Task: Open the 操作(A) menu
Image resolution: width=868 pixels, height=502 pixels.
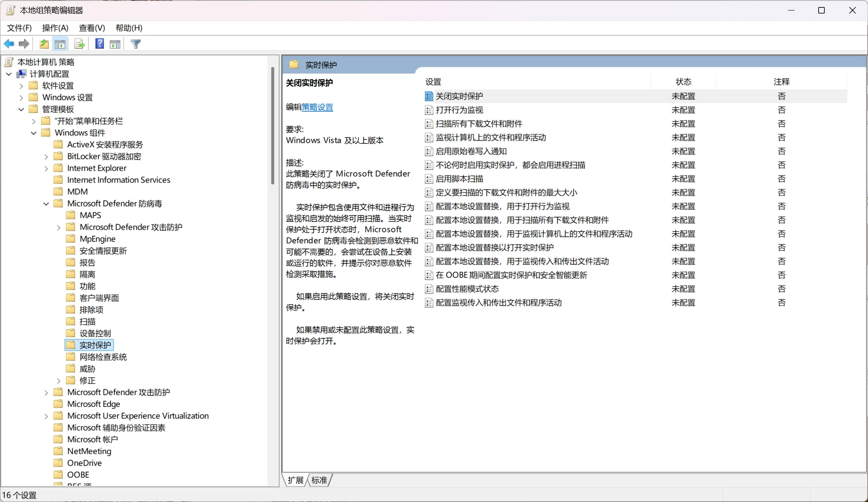Action: [x=55, y=28]
